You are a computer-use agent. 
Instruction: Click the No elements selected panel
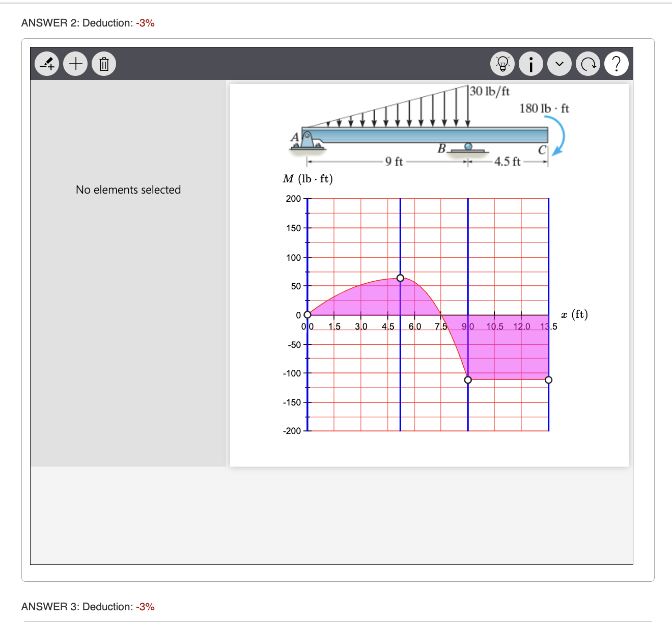pyautogui.click(x=128, y=190)
